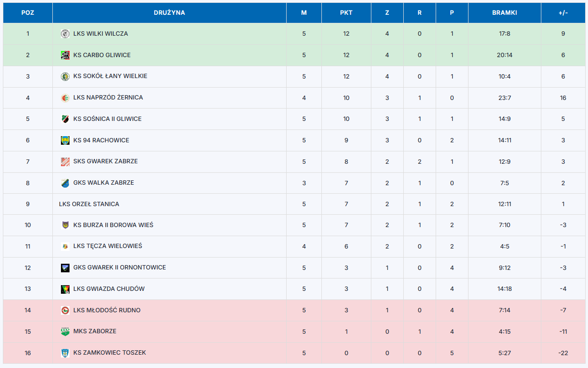Open the LKS Orzeł Stanica team link
The width and height of the screenshot is (588, 368).
(89, 204)
